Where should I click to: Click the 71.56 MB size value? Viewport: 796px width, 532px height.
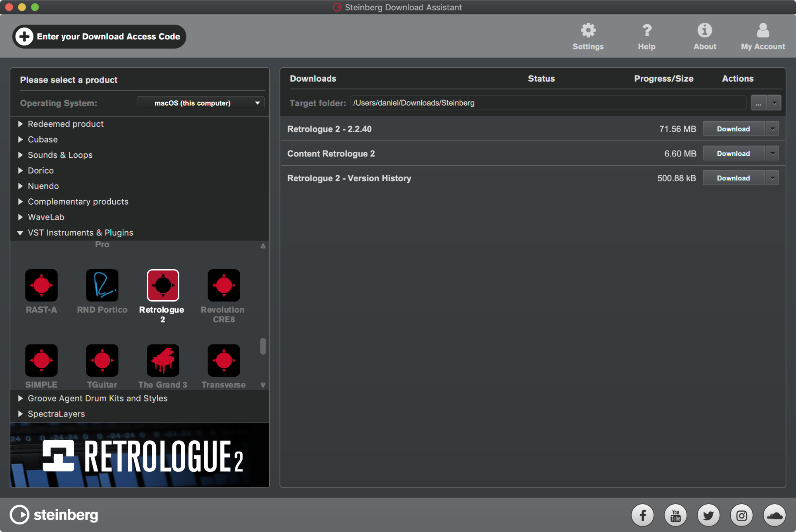(x=677, y=129)
